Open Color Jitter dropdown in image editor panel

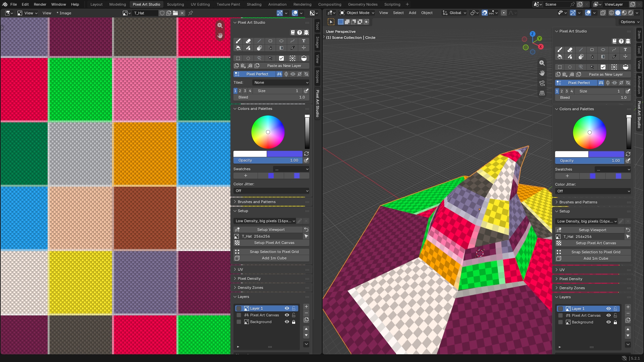pos(271,191)
